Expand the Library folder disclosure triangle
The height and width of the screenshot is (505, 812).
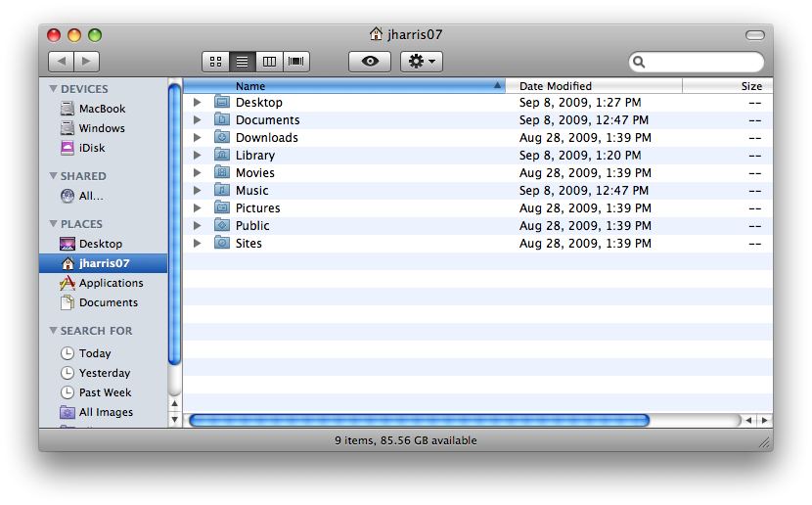(x=197, y=156)
